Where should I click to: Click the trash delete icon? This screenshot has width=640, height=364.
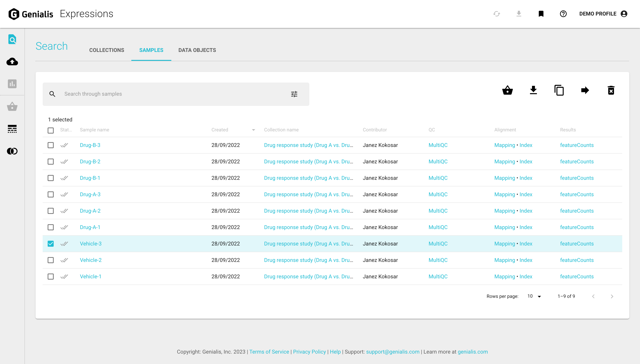611,90
